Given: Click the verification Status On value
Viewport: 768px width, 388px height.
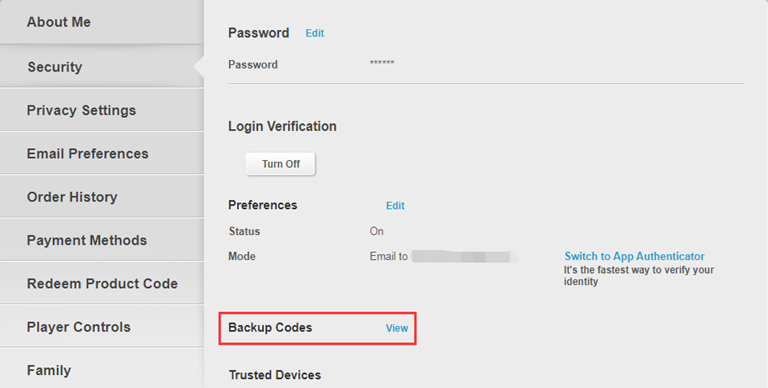Looking at the screenshot, I should click(376, 231).
